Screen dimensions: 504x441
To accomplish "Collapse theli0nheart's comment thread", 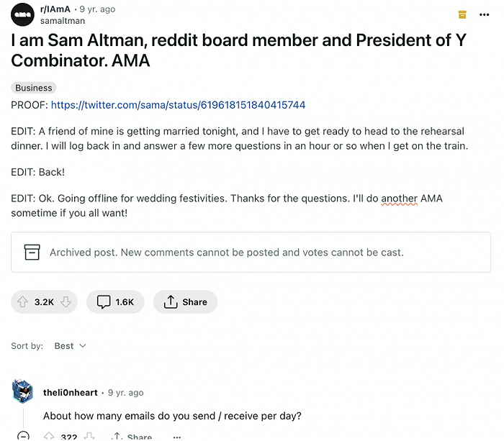I will [x=23, y=436].
